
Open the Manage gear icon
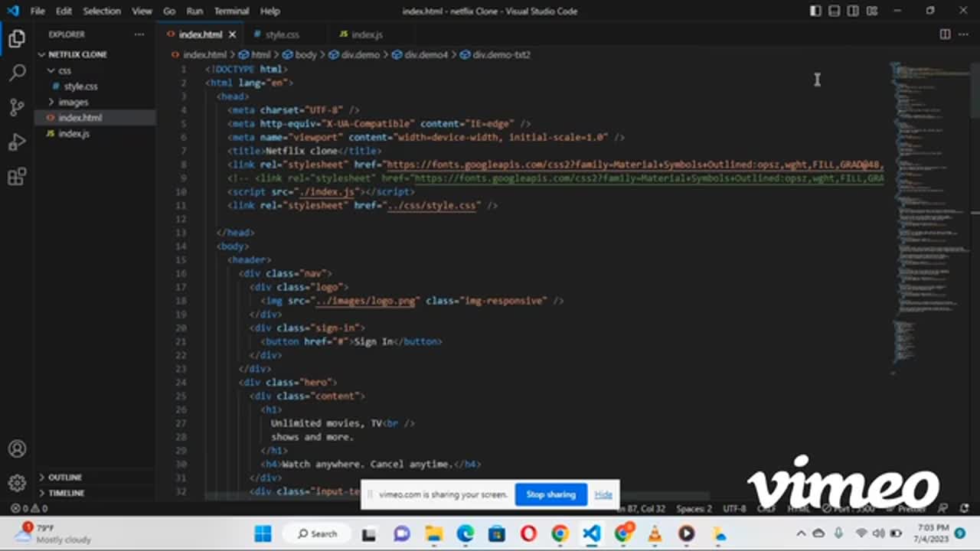tap(17, 484)
